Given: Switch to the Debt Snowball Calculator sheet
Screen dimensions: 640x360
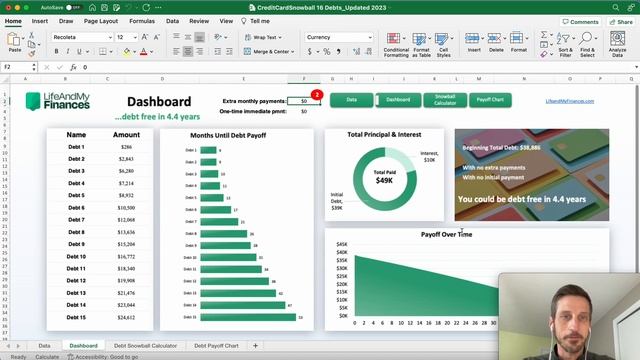Looking at the screenshot, I should coord(145,346).
